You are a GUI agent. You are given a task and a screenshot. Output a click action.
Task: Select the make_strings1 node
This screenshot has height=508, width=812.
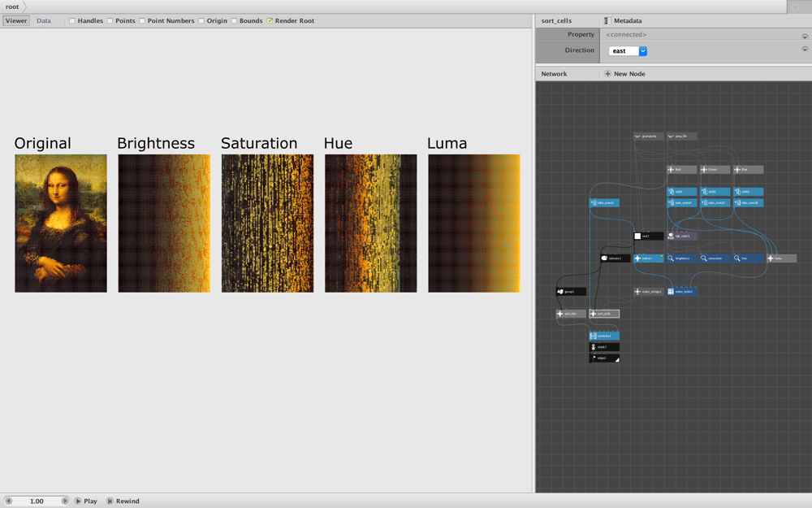tap(648, 291)
